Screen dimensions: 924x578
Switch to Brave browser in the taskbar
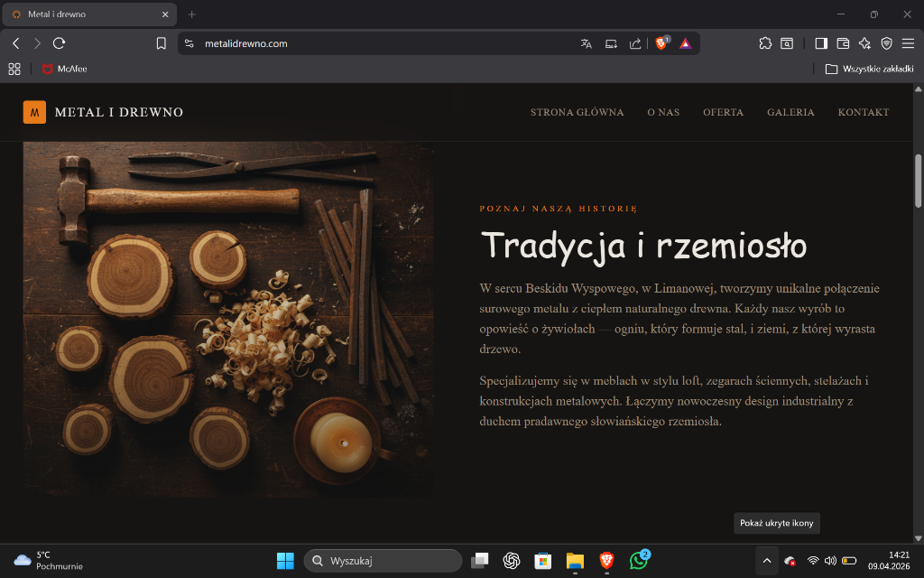point(606,560)
